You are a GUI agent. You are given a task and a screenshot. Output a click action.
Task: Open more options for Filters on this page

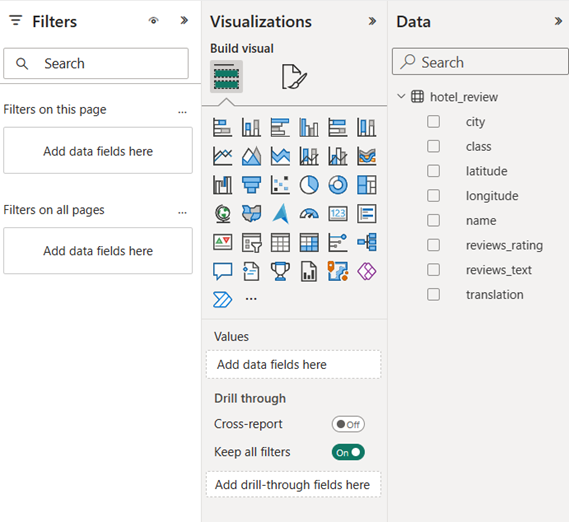pyautogui.click(x=182, y=111)
